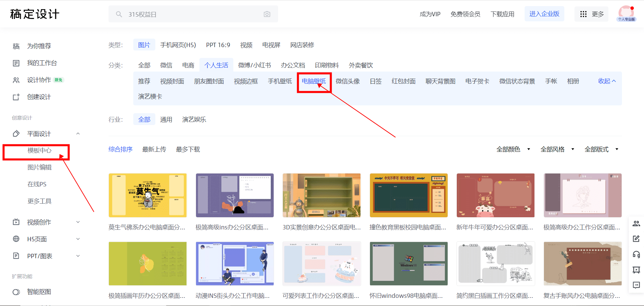The height and width of the screenshot is (306, 644).
Task: Click the search magnifier icon
Action: pos(119,14)
